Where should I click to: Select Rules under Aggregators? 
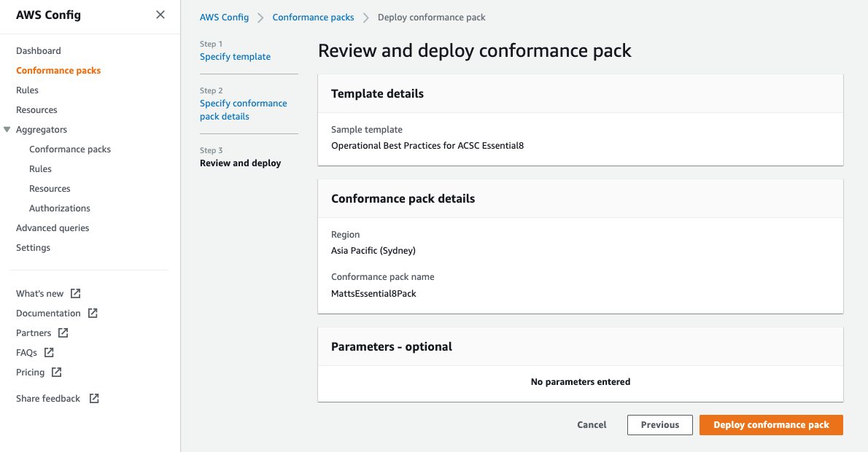[x=40, y=169]
